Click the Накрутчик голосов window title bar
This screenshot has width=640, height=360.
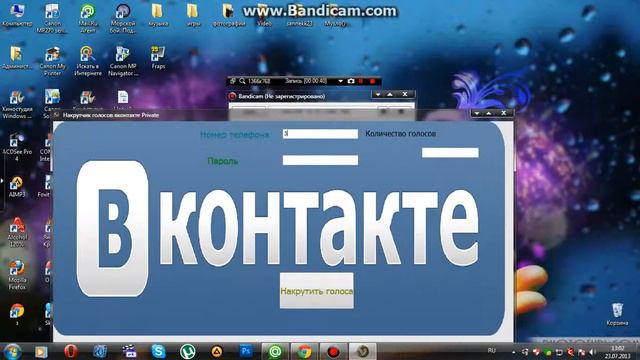(x=261, y=115)
